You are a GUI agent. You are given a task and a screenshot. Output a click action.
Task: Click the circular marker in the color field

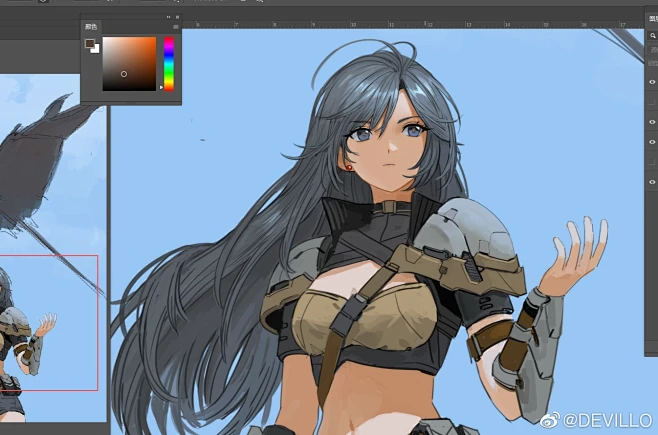coord(124,73)
